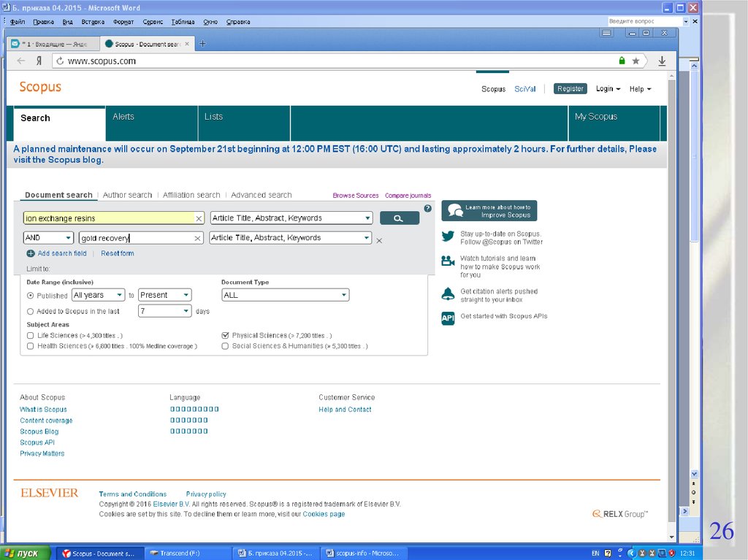This screenshot has height=560, width=748.
Task: Expand the Login dropdown
Action: [608, 89]
